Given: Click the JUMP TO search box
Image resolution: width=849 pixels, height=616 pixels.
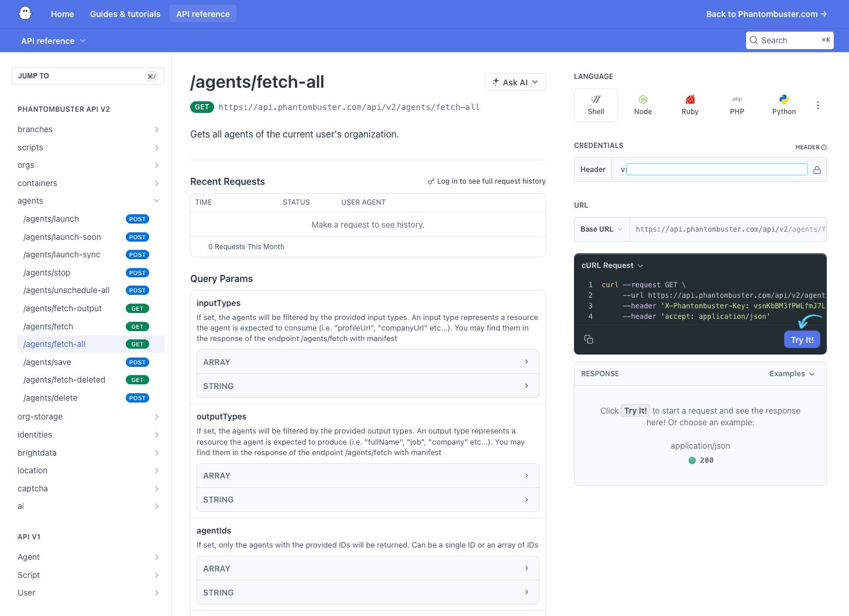Looking at the screenshot, I should pos(88,76).
